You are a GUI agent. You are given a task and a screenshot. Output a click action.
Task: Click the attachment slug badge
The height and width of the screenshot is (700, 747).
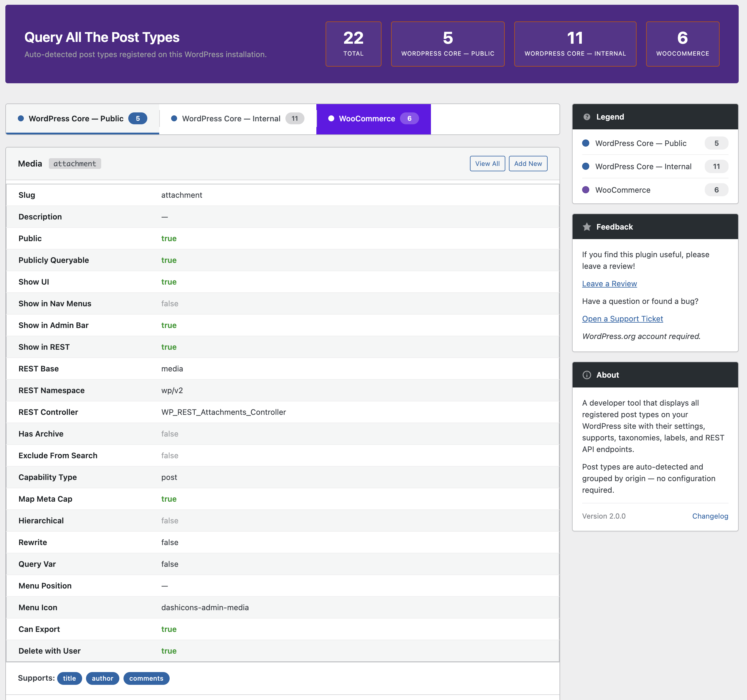coord(75,163)
